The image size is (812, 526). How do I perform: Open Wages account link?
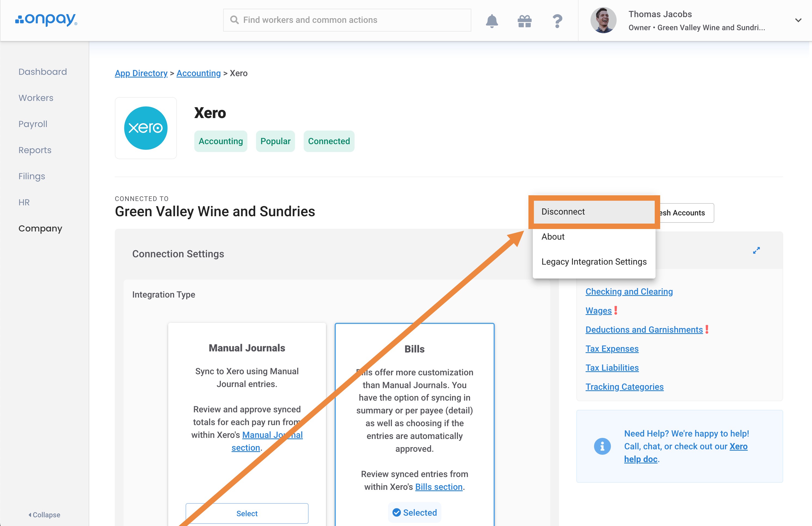[x=598, y=311]
